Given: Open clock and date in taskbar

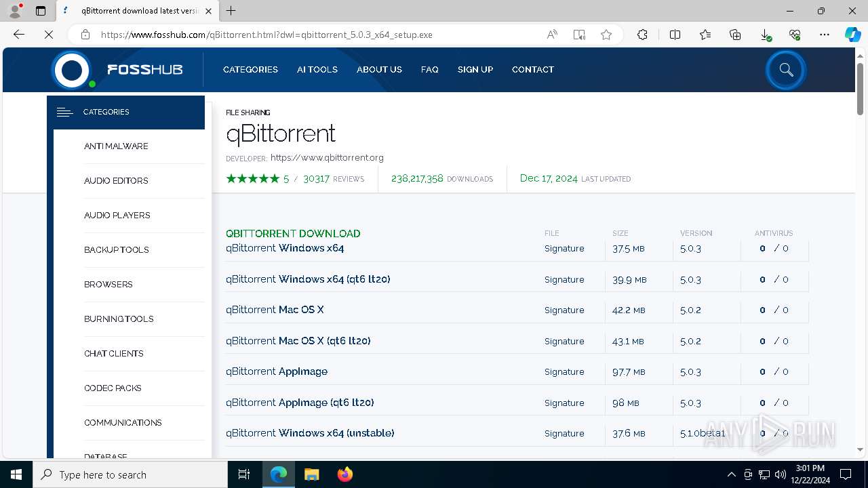Looking at the screenshot, I should click(x=810, y=474).
